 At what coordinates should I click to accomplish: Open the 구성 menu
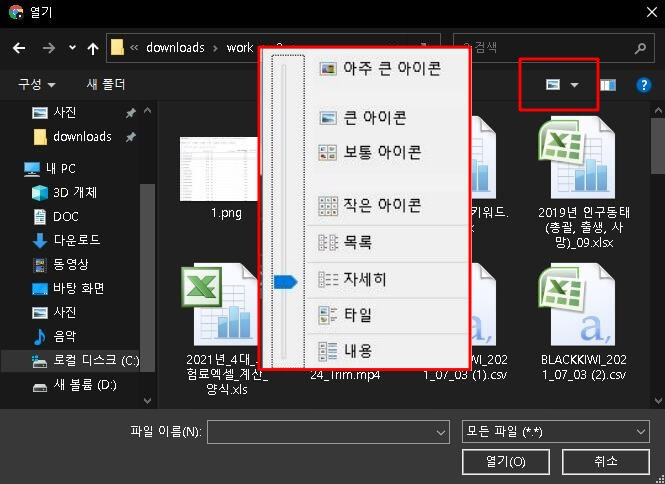(36, 84)
